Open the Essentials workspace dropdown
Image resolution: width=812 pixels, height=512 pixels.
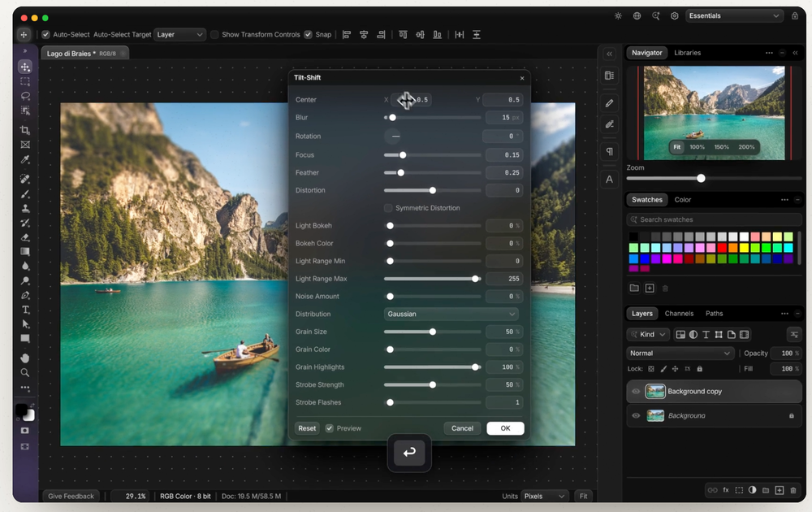pyautogui.click(x=734, y=15)
